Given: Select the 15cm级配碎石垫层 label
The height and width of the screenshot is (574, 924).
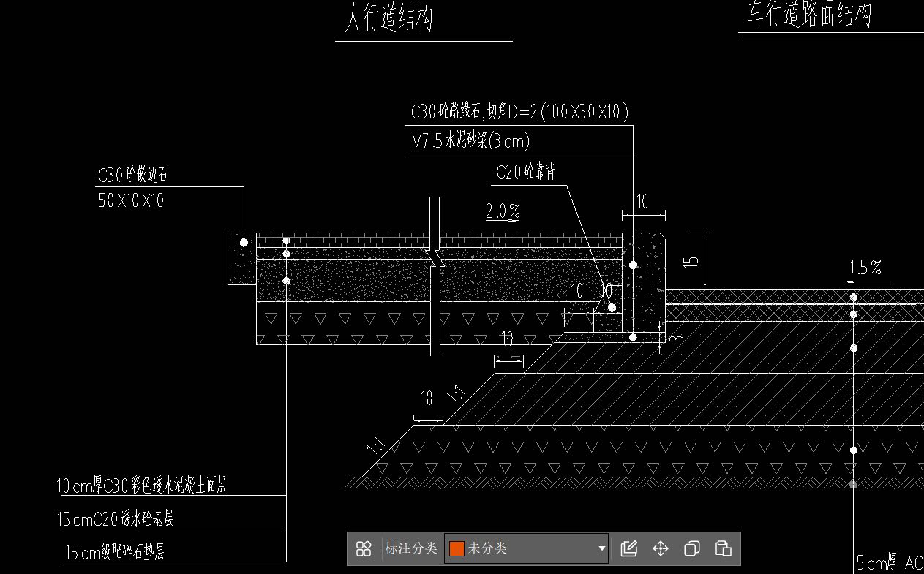Looking at the screenshot, I should pyautogui.click(x=115, y=552).
